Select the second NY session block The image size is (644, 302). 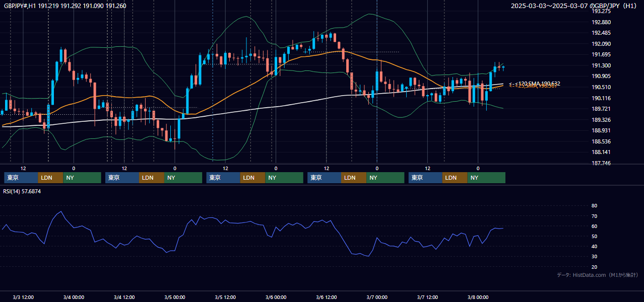tap(183, 178)
